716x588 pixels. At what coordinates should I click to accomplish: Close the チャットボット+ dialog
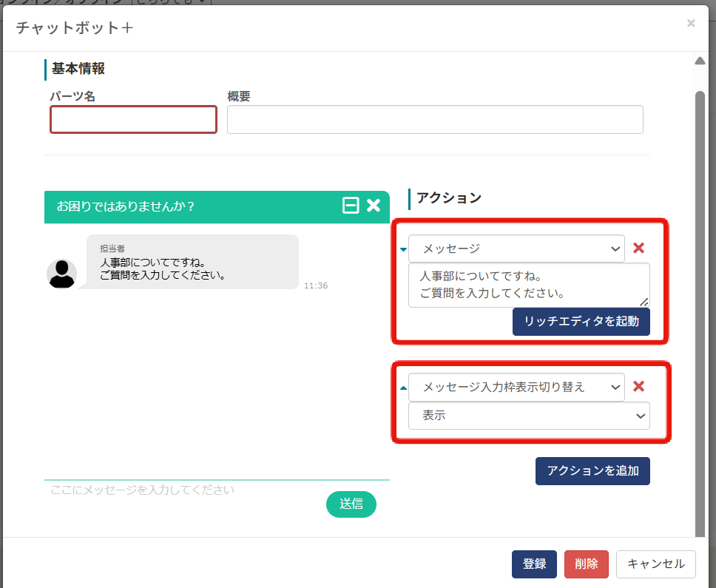click(x=691, y=23)
